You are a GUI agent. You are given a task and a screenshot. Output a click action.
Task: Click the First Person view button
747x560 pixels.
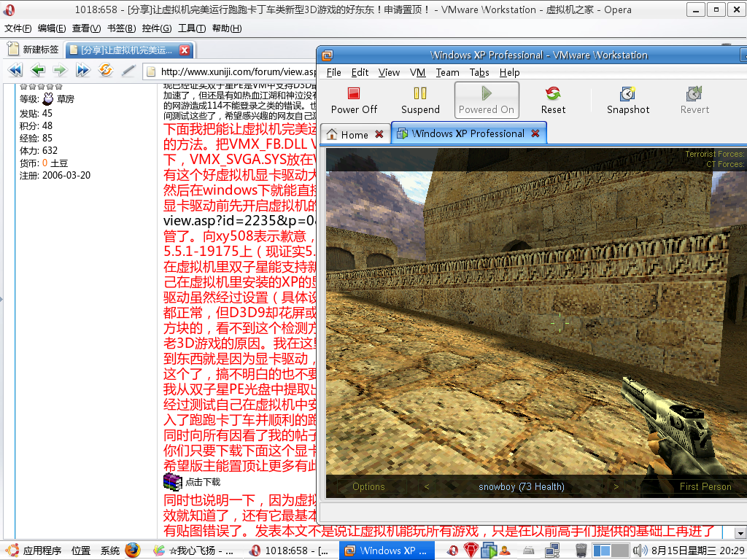point(705,486)
